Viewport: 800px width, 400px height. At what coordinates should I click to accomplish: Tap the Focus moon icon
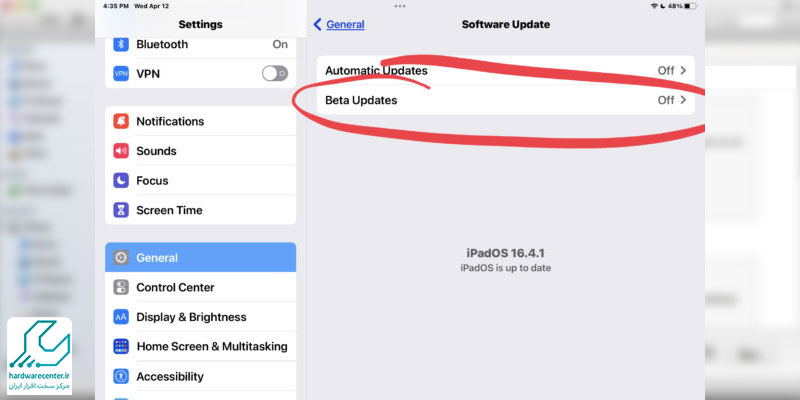pyautogui.click(x=121, y=181)
